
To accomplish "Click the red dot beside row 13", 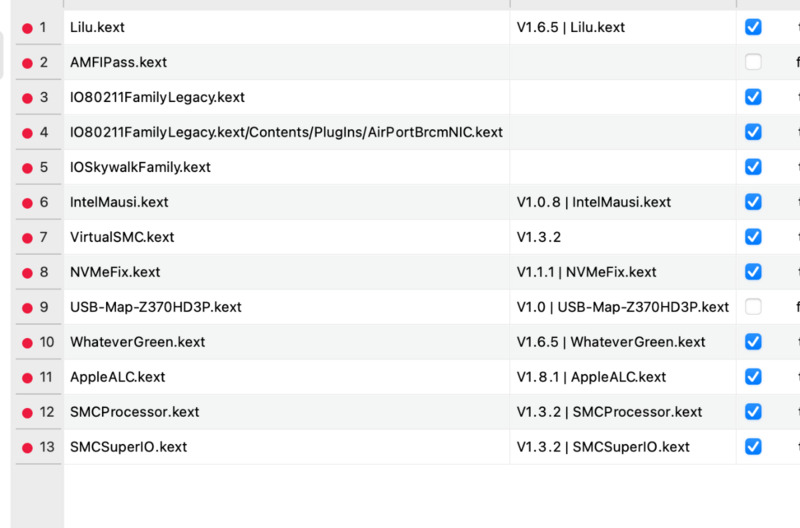I will pos(27,448).
